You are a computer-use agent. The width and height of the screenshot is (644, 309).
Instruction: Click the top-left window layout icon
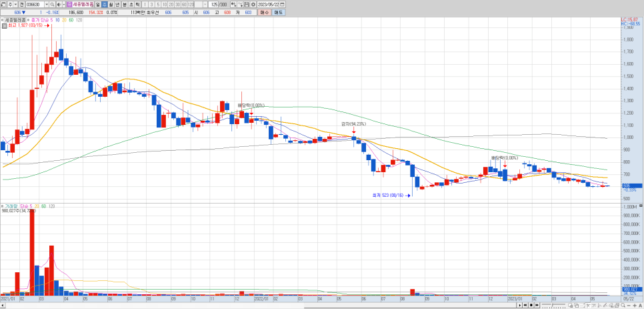click(3, 4)
